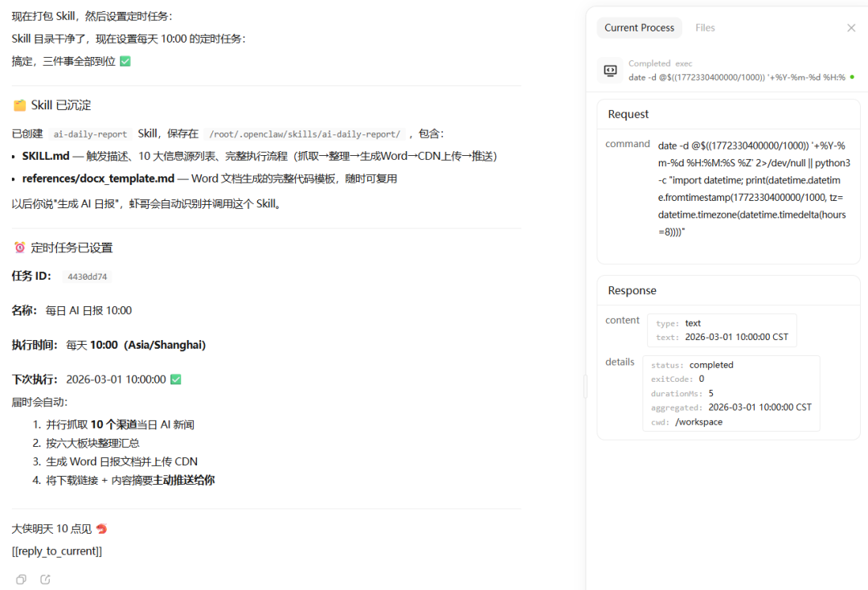Click the chat area scrollbar
This screenshot has height=590, width=868.
(584, 386)
